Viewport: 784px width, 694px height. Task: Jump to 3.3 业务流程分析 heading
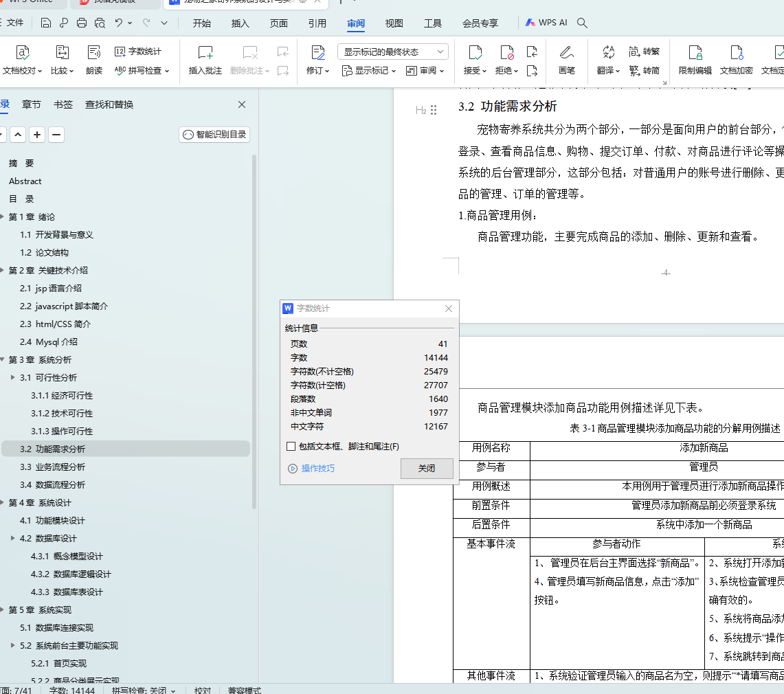[52, 467]
